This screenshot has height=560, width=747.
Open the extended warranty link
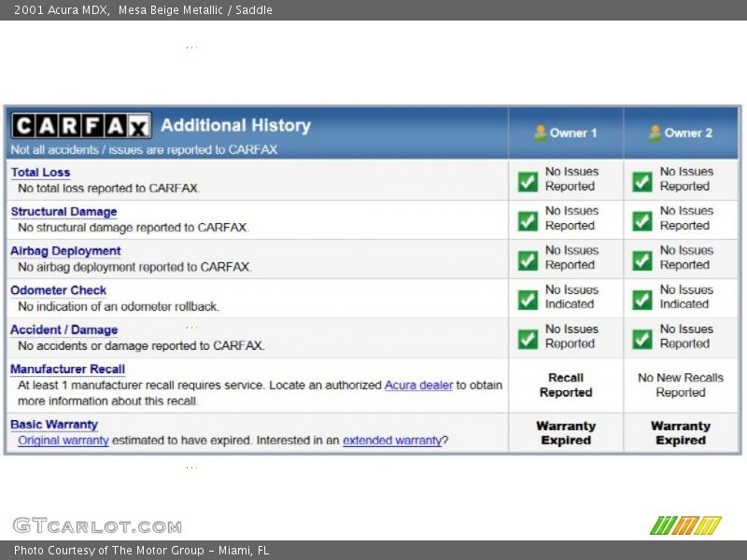391,441
